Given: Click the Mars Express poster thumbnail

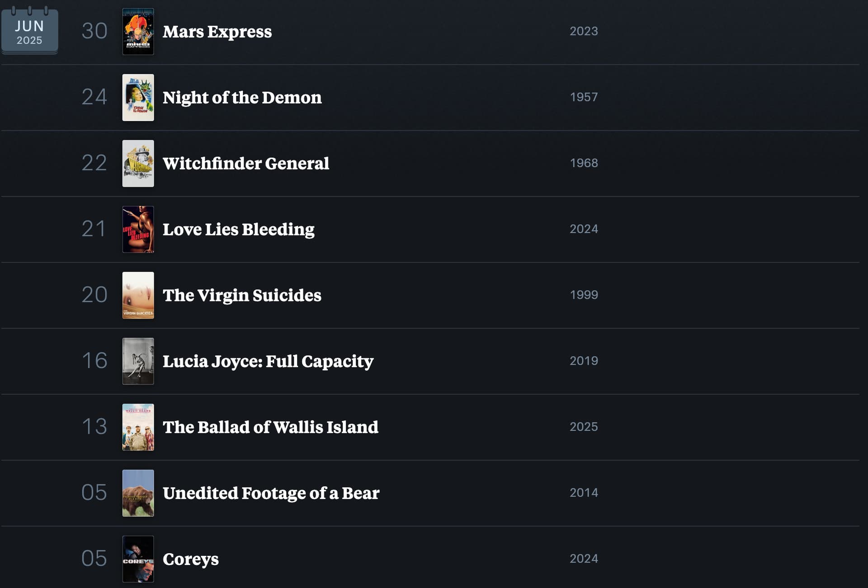Looking at the screenshot, I should [138, 32].
